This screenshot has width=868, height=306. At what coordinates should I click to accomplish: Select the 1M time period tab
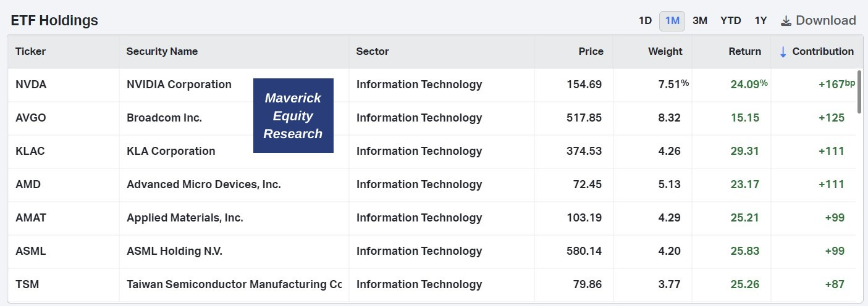pyautogui.click(x=672, y=20)
